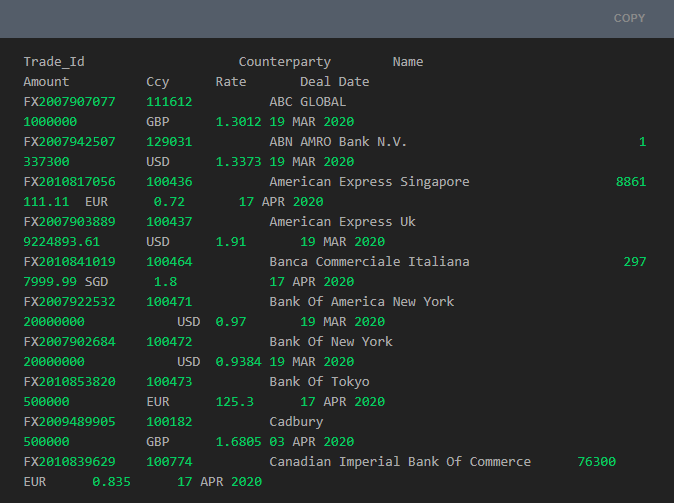This screenshot has width=674, height=503.
Task: Select the Trade_Id header text
Action: [54, 62]
